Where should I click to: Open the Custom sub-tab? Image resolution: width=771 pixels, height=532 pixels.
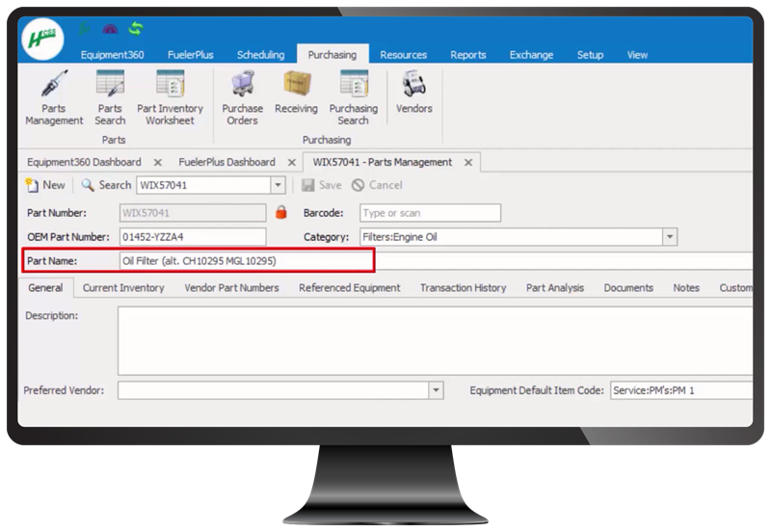point(735,288)
